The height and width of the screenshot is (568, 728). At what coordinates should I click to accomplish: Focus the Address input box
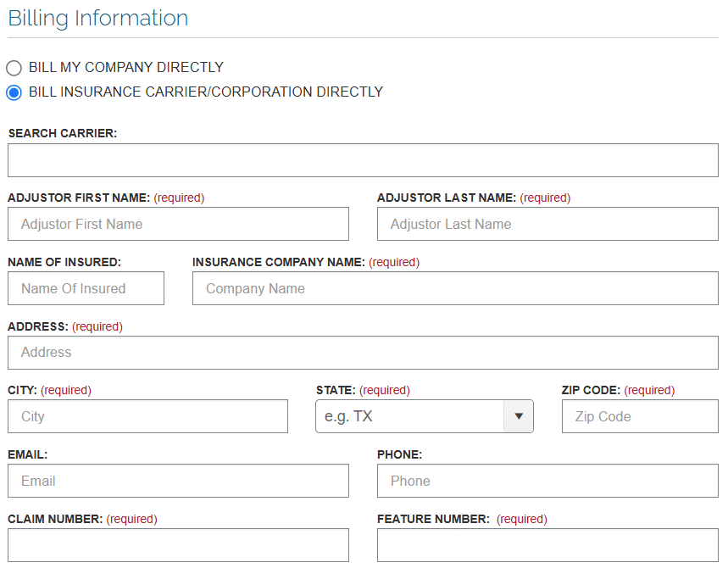click(x=363, y=353)
